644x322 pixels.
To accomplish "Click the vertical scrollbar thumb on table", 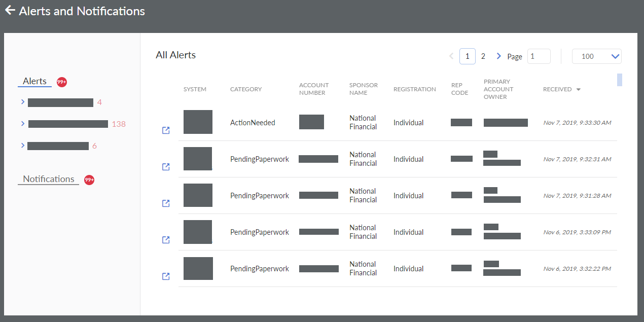I will click(619, 80).
